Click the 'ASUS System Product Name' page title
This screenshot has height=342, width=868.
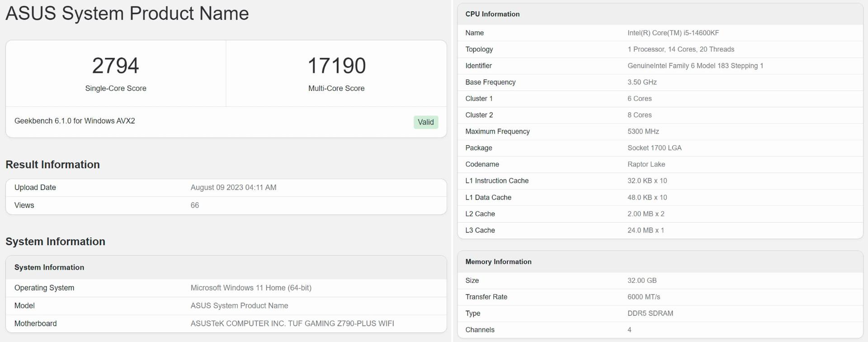click(127, 14)
